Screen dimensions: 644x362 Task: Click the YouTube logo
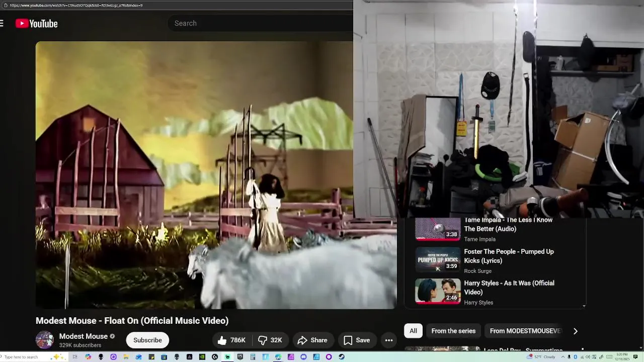coord(36,23)
